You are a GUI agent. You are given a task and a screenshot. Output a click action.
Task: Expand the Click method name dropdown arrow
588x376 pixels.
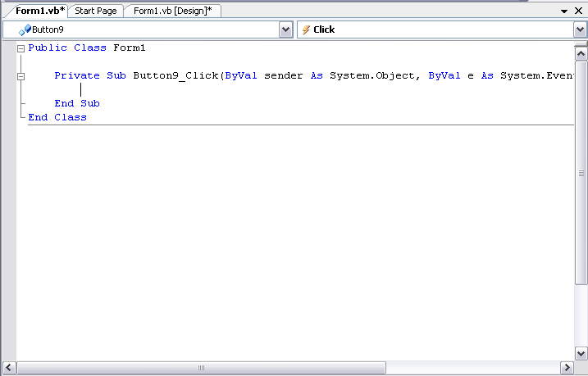(580, 29)
